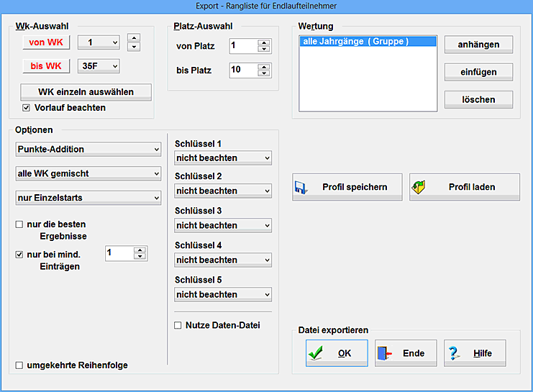Image resolution: width=533 pixels, height=392 pixels.
Task: Enable the umgekehrte Reihenfolge checkbox
Action: coord(19,365)
